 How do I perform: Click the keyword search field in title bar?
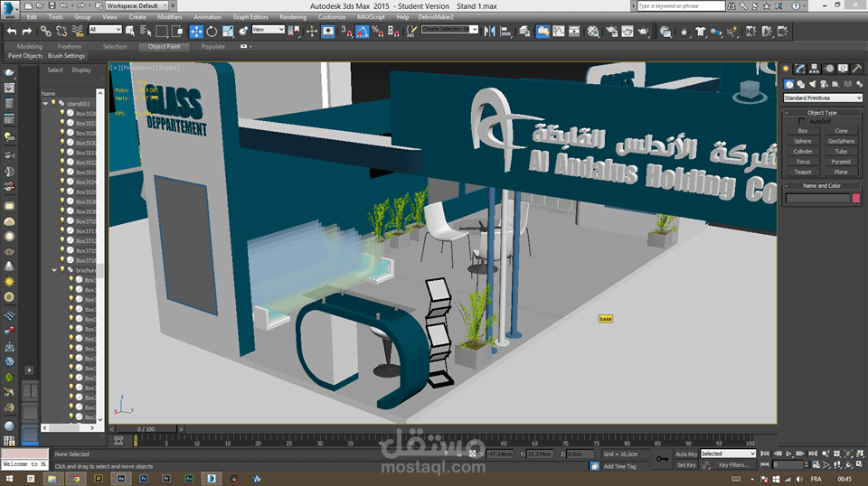coord(680,5)
